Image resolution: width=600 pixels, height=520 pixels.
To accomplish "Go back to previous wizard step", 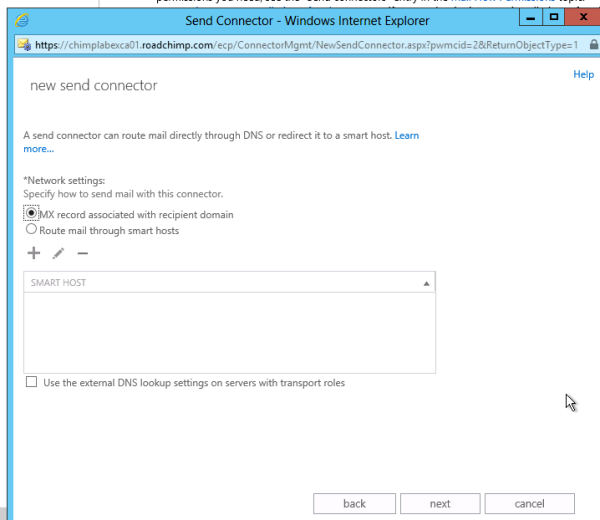I will [354, 504].
